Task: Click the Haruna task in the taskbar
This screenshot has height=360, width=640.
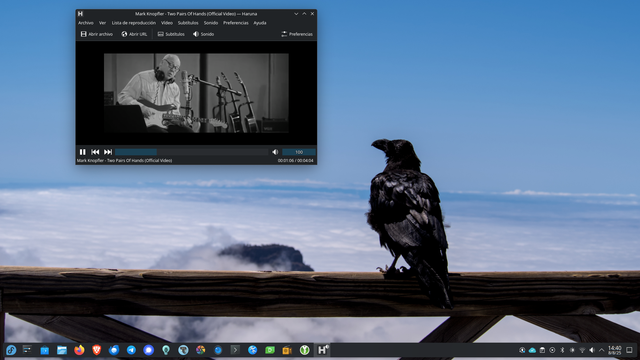Action: (323, 350)
